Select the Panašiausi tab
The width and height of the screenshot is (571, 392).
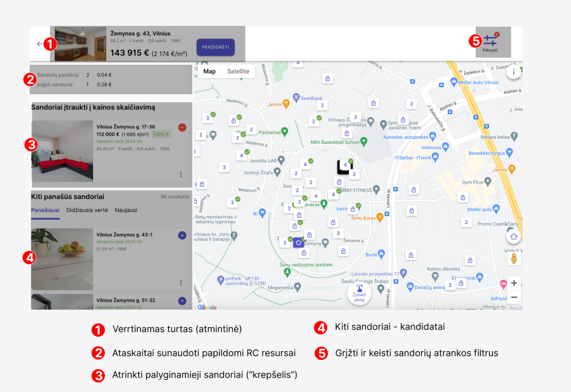click(x=45, y=210)
